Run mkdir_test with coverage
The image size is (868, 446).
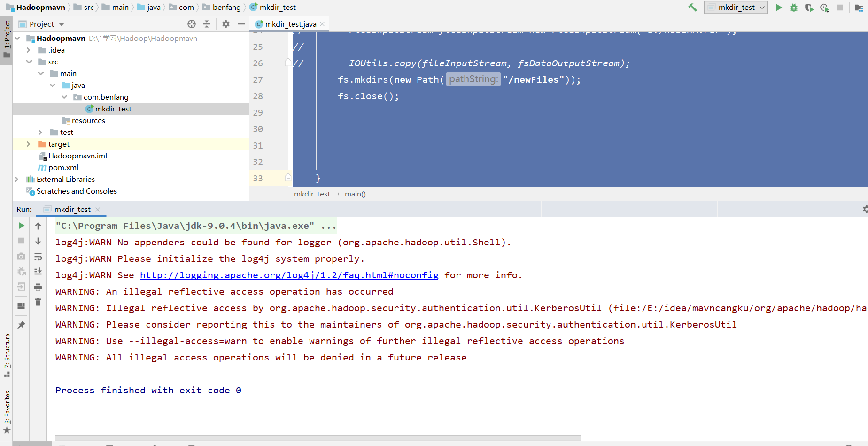tap(809, 8)
